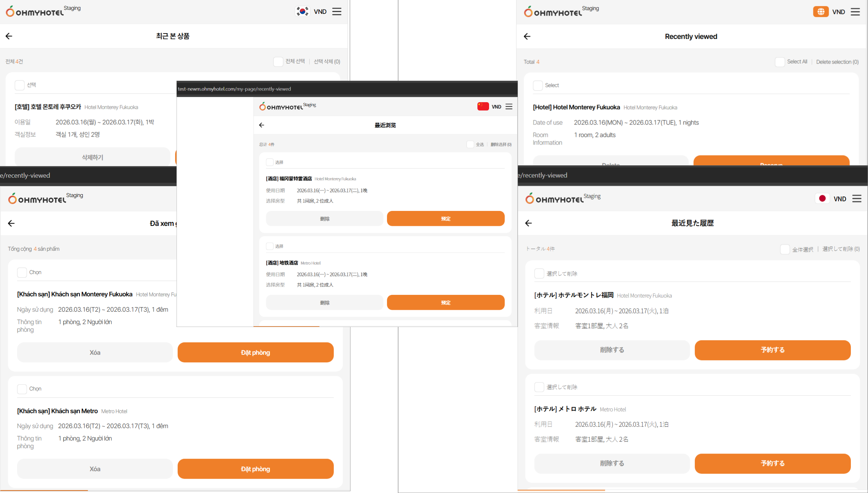Click Đặt phòng for Khách sạn Metro
868x493 pixels.
tap(255, 469)
